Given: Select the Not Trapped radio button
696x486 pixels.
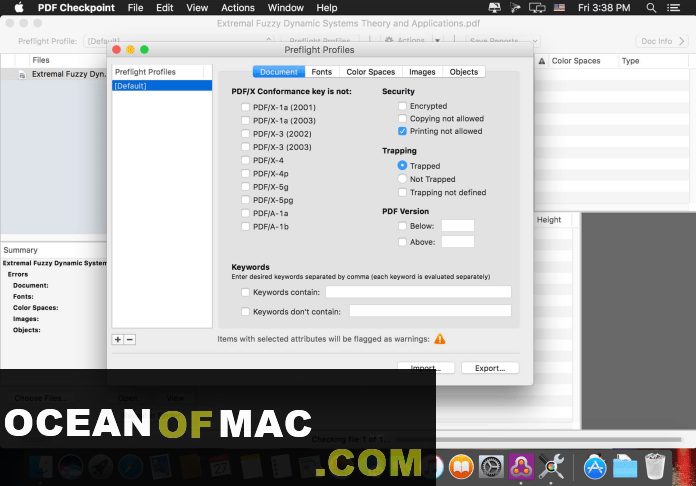Looking at the screenshot, I should [402, 179].
